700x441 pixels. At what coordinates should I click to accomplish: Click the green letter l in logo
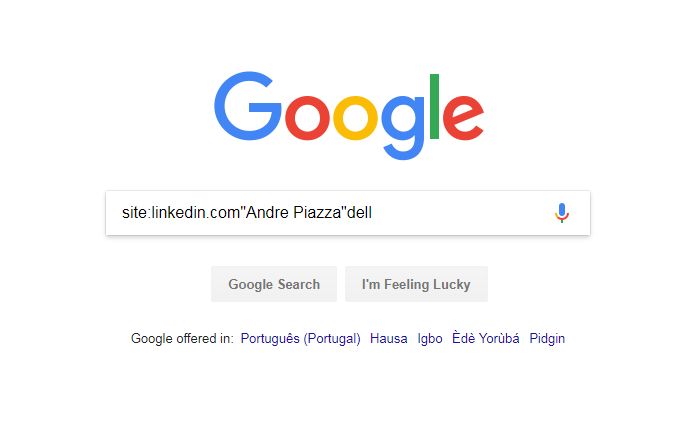pos(434,106)
